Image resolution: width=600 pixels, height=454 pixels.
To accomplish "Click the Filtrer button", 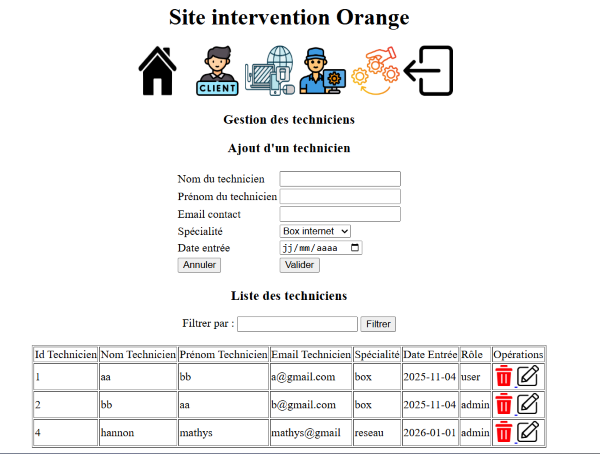I will point(378,324).
